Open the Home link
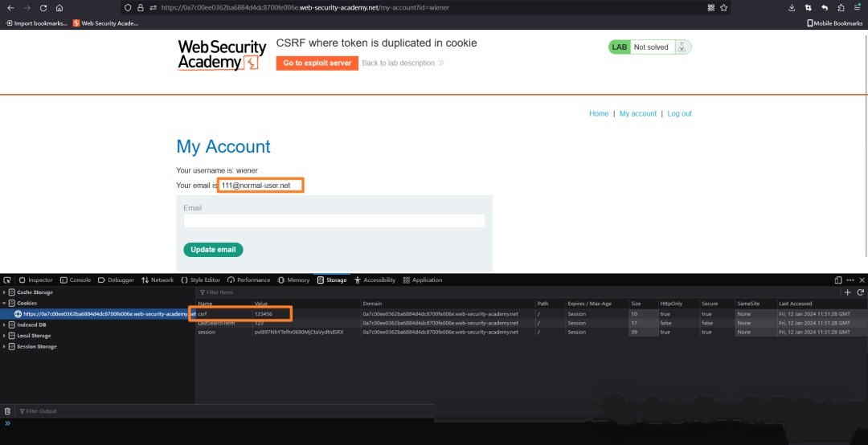Viewport: 868px width, 445px height. (x=599, y=113)
